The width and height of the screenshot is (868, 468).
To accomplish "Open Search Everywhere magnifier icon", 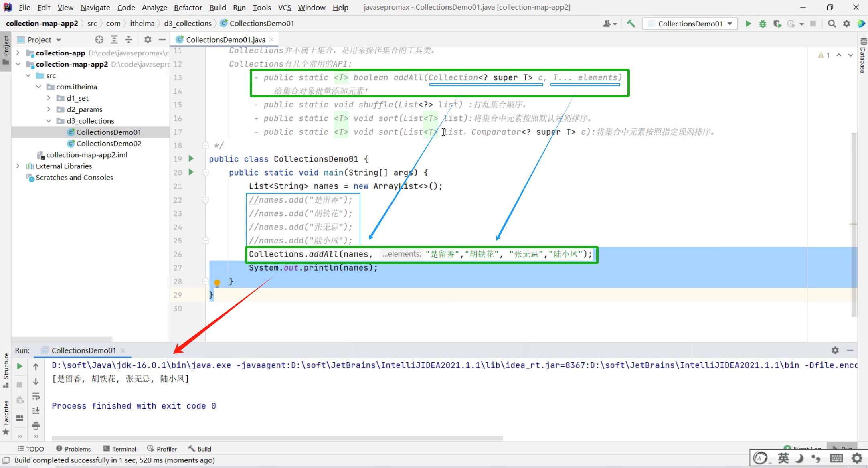I will coord(832,24).
